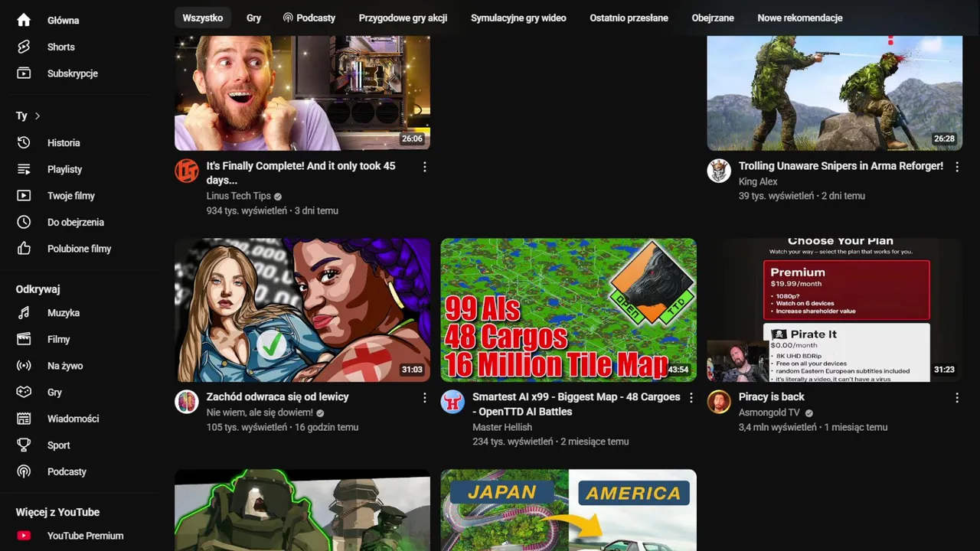Go to Asmongold TV channel name
This screenshot has height=551, width=980.
tap(769, 412)
